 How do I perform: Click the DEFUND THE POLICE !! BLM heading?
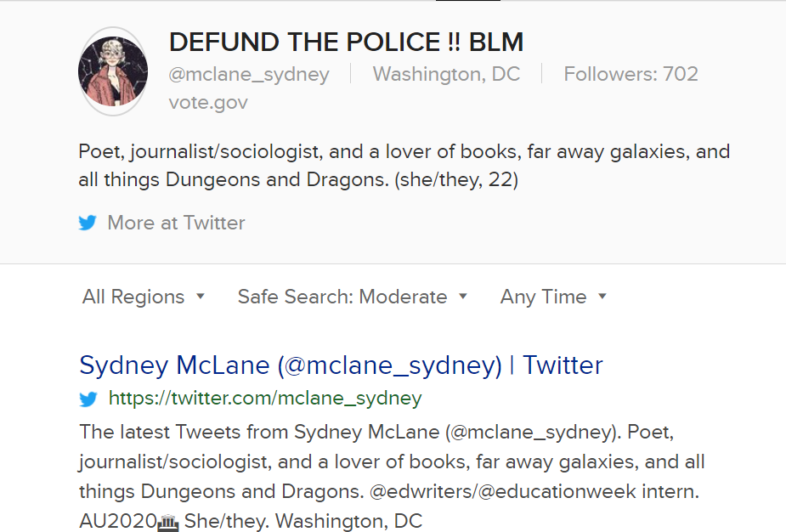click(x=347, y=42)
